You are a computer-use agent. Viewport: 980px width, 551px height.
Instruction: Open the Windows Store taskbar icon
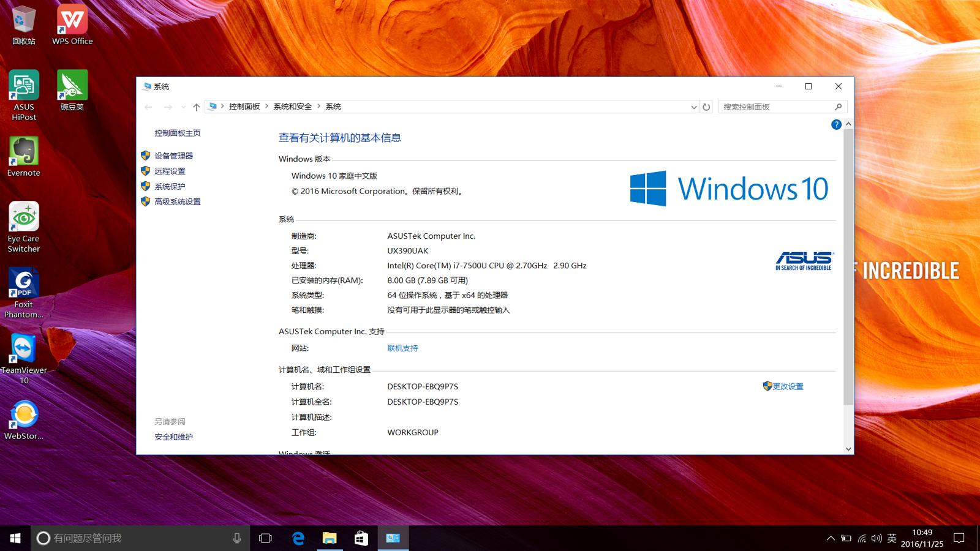(x=361, y=538)
